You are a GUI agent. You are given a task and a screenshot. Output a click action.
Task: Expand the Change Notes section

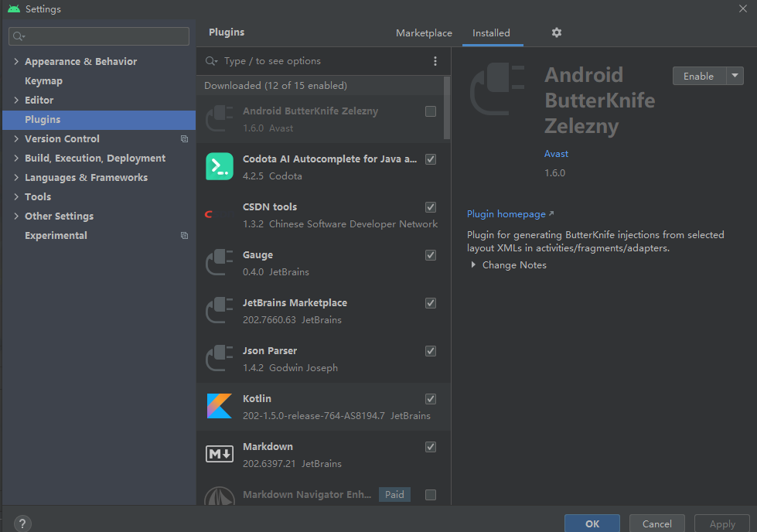point(473,264)
